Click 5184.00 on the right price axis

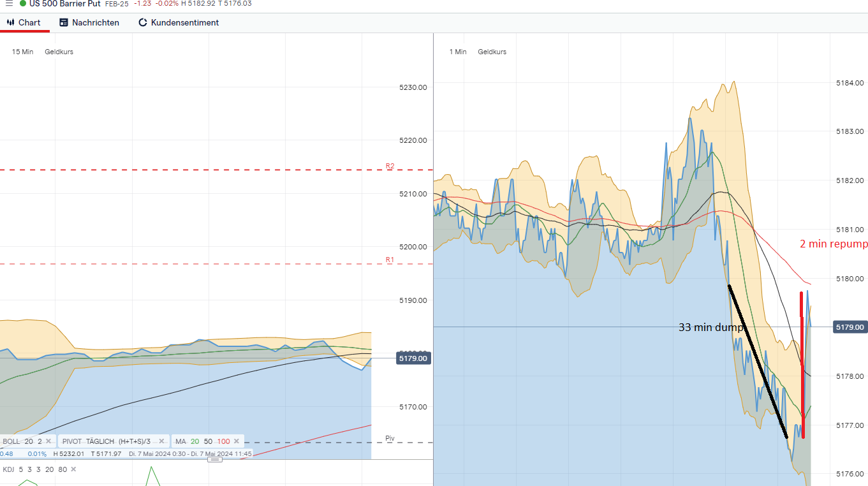pyautogui.click(x=850, y=83)
